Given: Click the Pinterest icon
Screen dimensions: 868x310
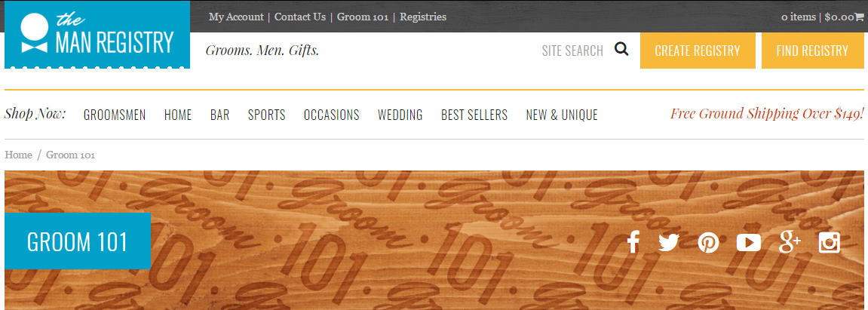Looking at the screenshot, I should [708, 242].
